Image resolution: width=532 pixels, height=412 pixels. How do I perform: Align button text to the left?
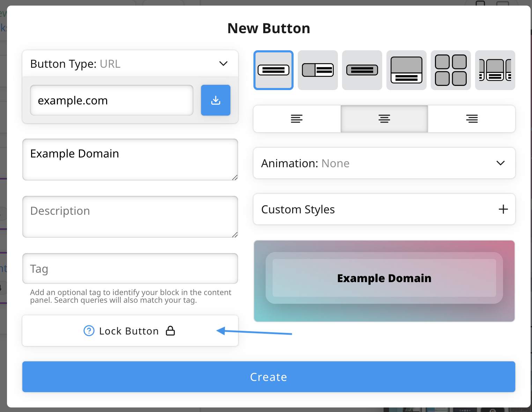pyautogui.click(x=297, y=119)
